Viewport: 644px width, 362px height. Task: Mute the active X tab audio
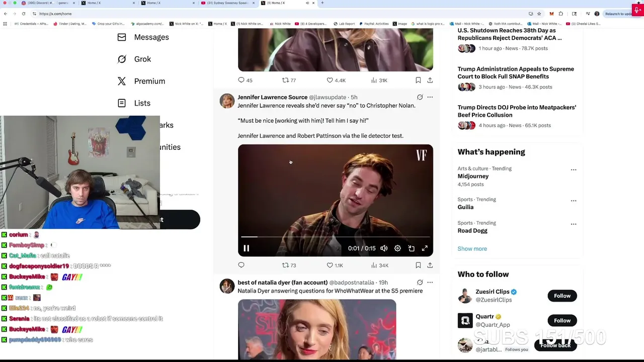point(307,3)
